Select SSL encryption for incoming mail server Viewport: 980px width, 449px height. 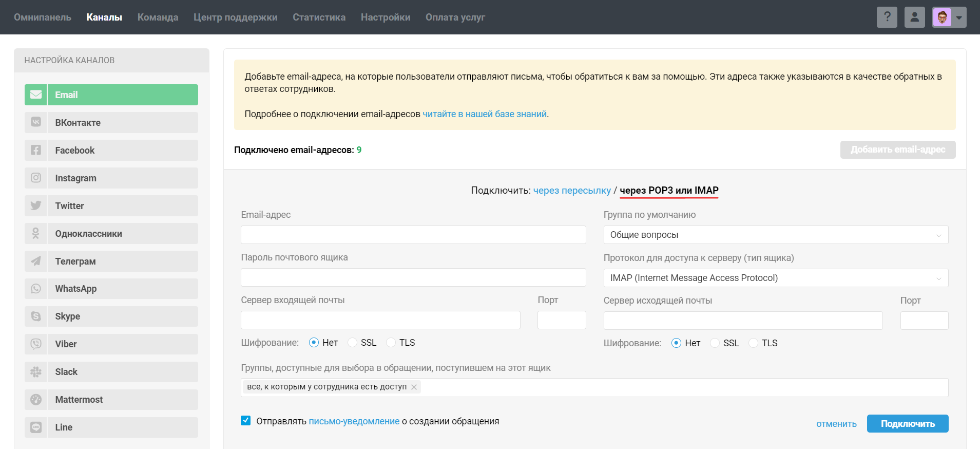click(x=353, y=343)
